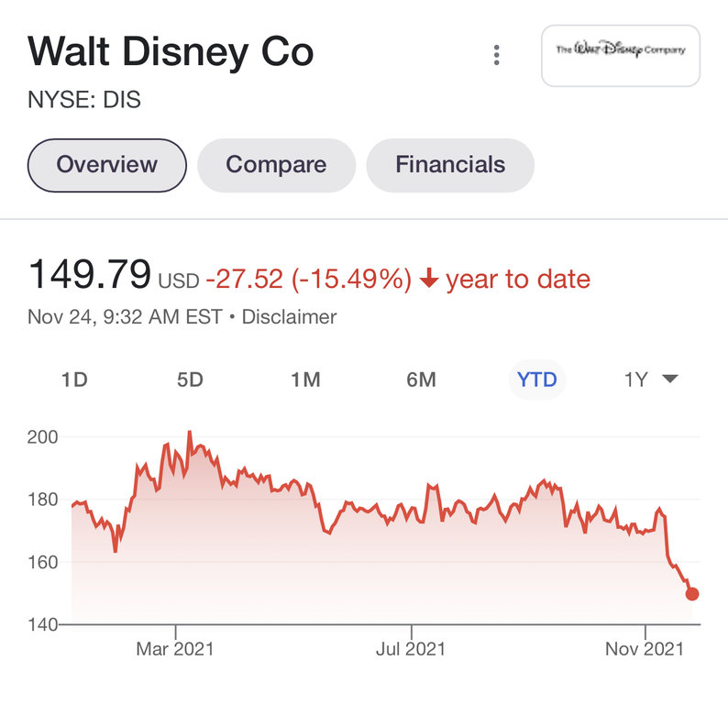Click the March 2021 peak on chart line
728x704 pixels.
tap(189, 432)
